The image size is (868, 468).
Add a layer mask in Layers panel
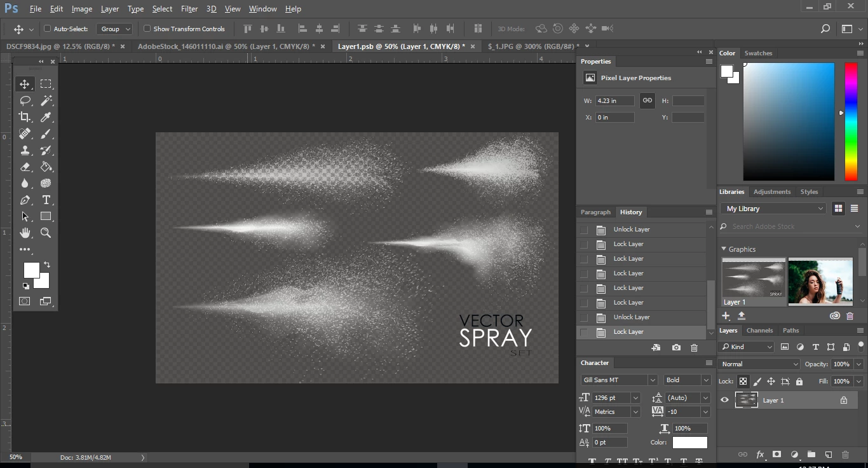[776, 455]
